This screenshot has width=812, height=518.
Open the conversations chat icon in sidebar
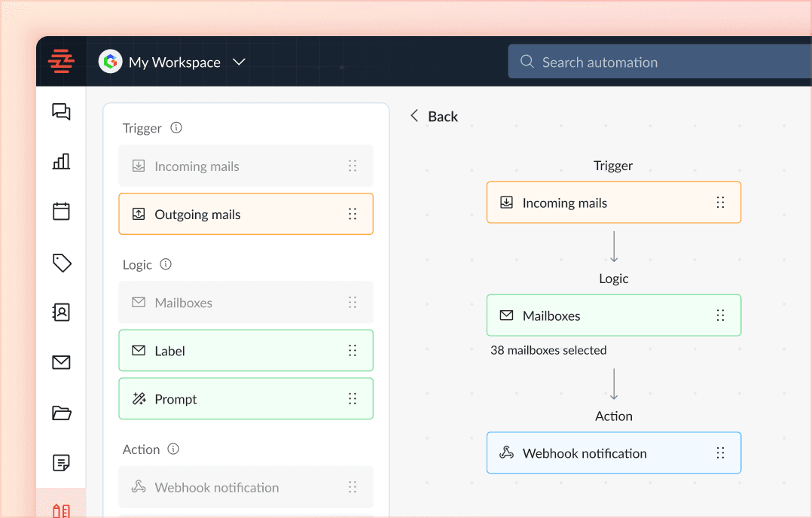click(x=61, y=111)
